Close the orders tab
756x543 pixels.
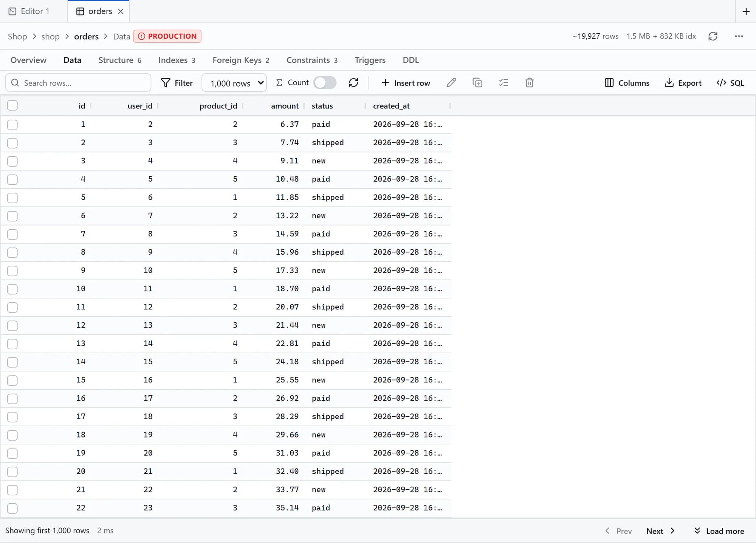pos(121,11)
